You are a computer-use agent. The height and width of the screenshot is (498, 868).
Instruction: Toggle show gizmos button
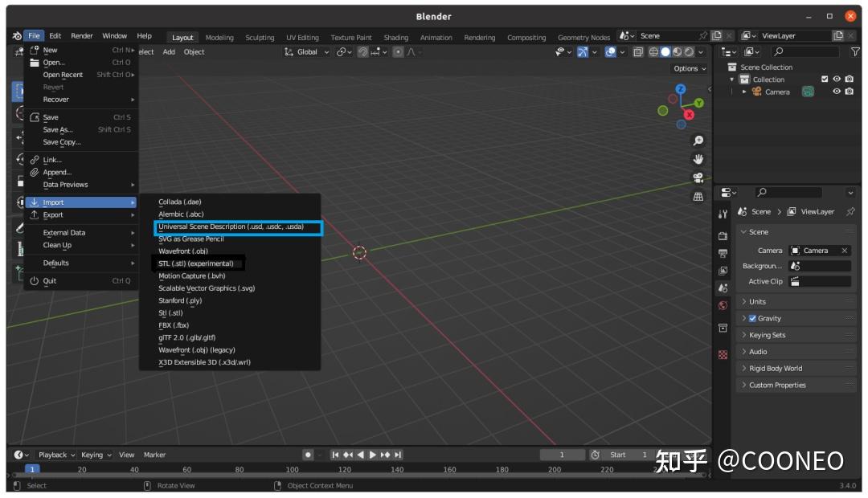click(x=583, y=51)
